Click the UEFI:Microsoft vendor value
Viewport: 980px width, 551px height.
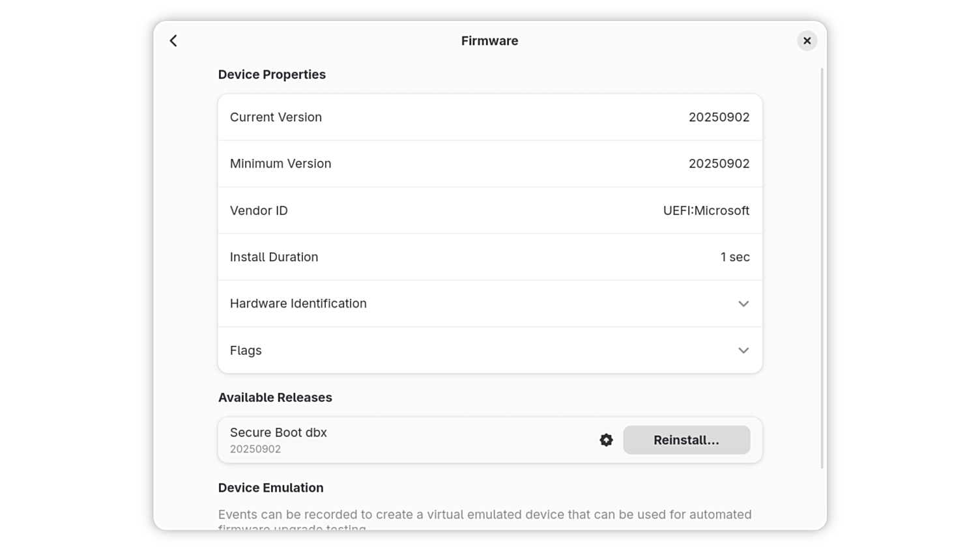706,210
